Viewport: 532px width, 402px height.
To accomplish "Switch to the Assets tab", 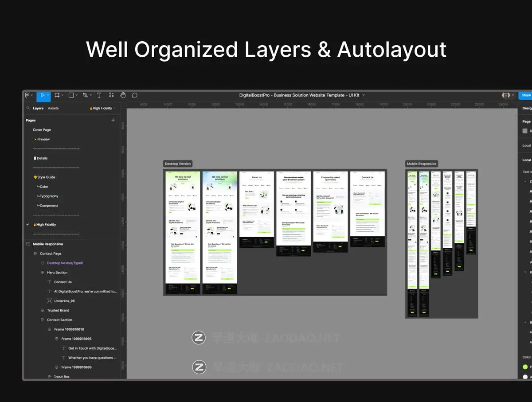I will coord(53,108).
